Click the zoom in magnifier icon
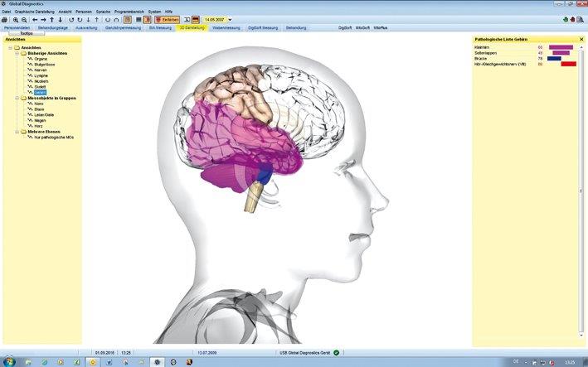The image size is (588, 367). point(15,19)
